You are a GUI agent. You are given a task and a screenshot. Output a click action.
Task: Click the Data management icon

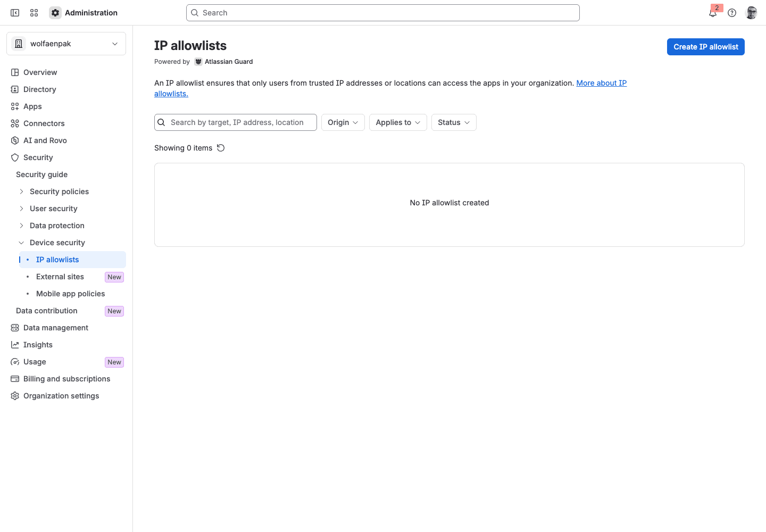coord(15,328)
